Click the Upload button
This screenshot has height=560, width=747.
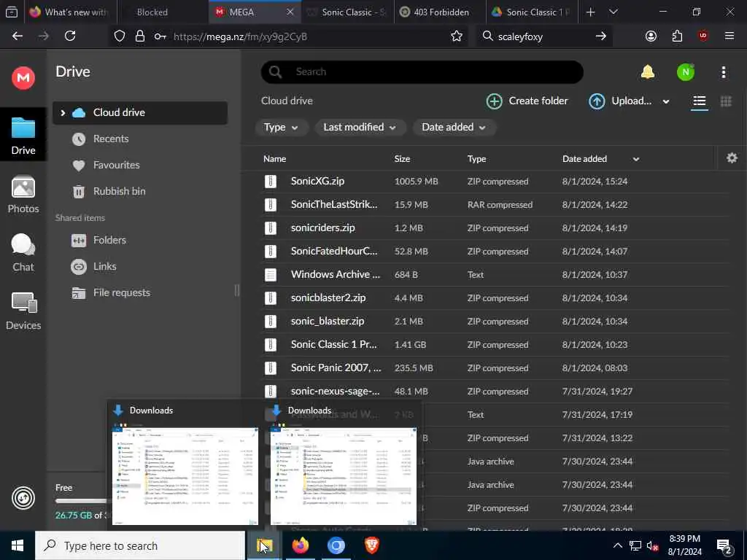pyautogui.click(x=620, y=101)
